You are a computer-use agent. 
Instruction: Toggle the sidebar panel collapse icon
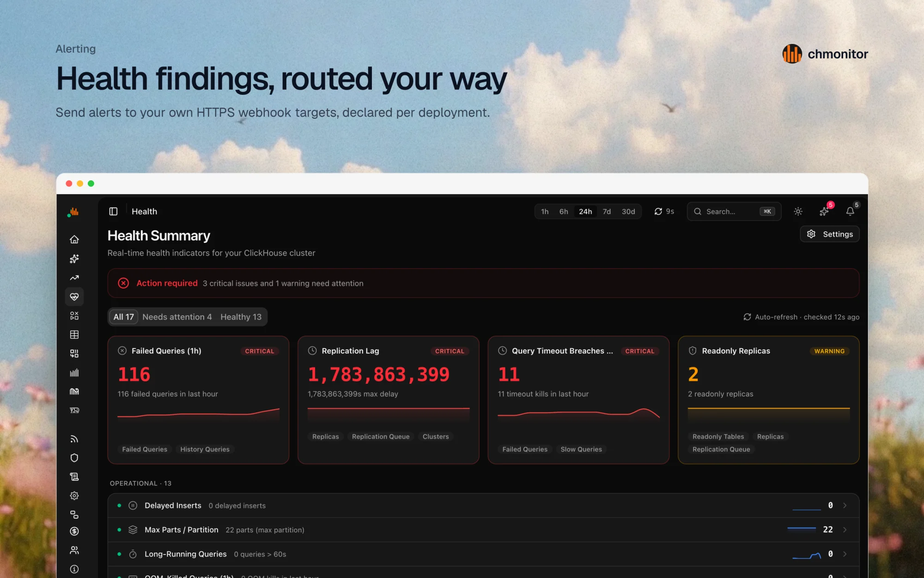click(113, 211)
